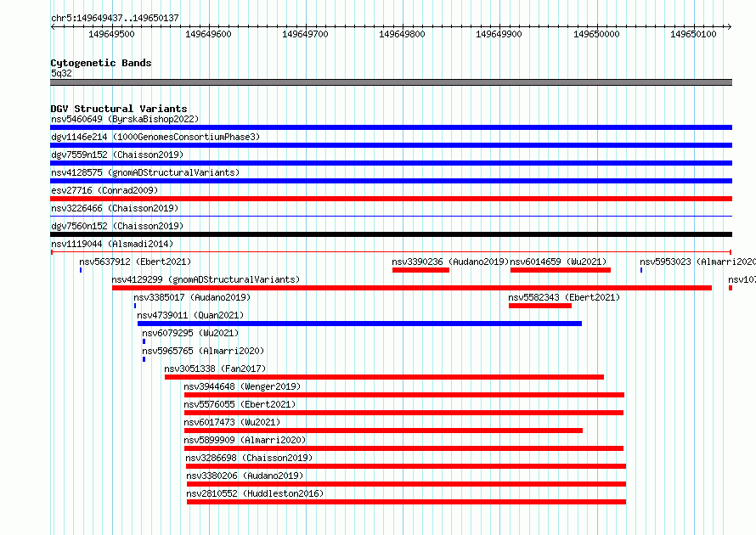The width and height of the screenshot is (756, 535).
Task: Open the nsv4739011 (Quan2021) label
Action: 190,315
